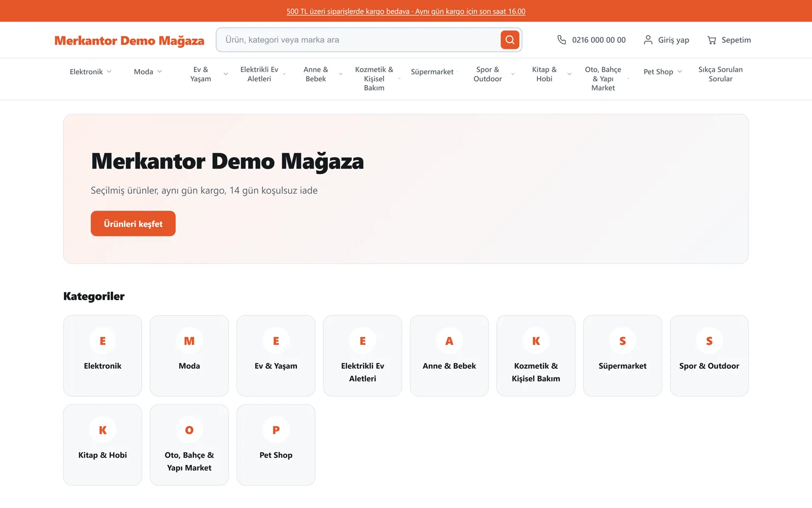812x508 pixels.
Task: Select Oto, Bahçe & Yapı Market nav item
Action: 603,79
